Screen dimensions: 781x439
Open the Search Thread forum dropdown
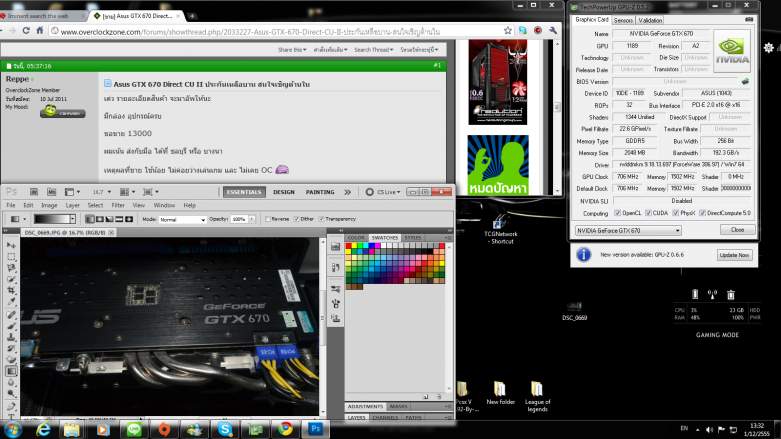[374, 50]
